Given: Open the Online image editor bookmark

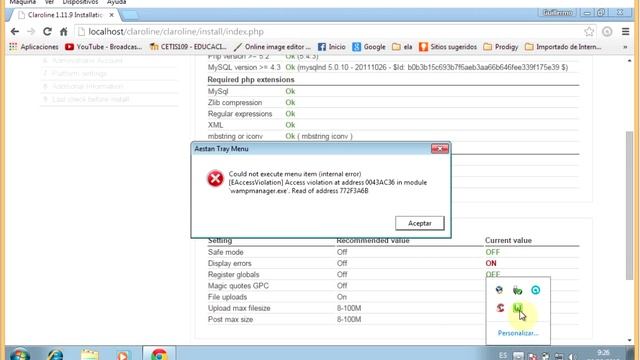Looking at the screenshot, I should (272, 47).
